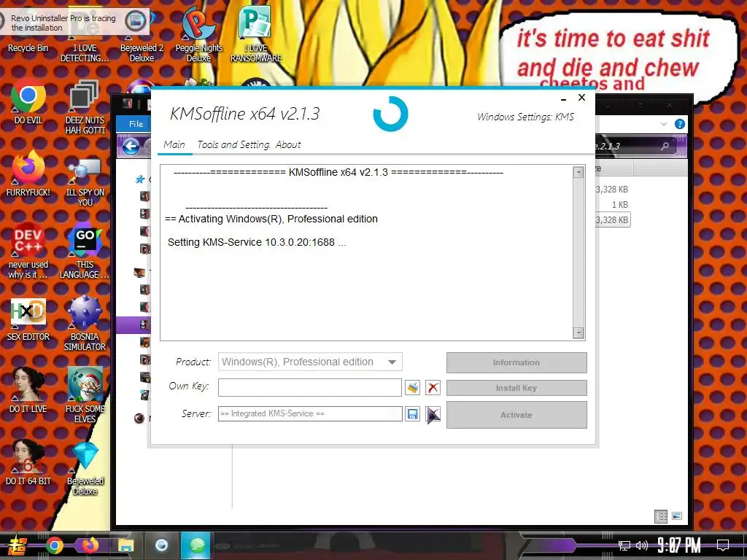Click the Install Key button
Screen dimensions: 747x560
tap(516, 388)
